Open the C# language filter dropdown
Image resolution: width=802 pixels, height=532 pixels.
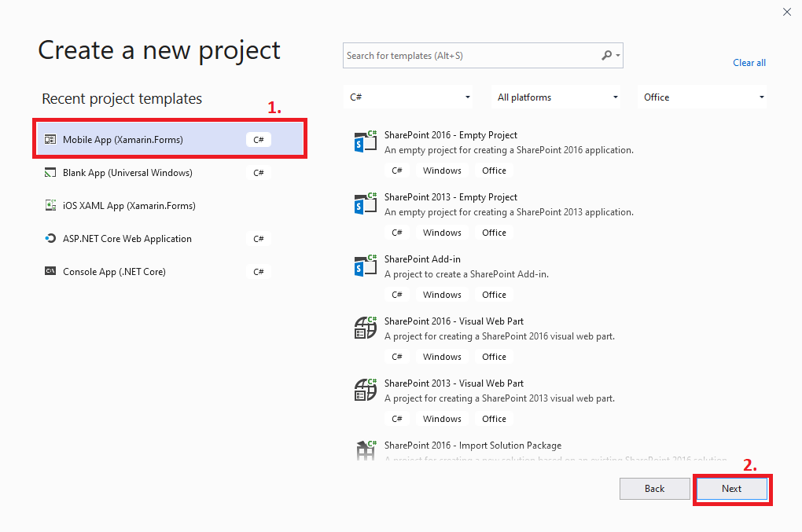pyautogui.click(x=407, y=97)
